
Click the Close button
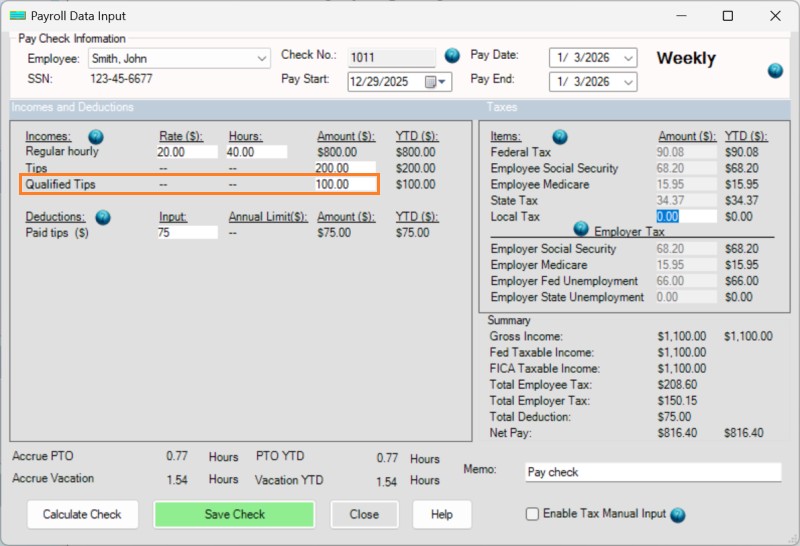tap(364, 514)
